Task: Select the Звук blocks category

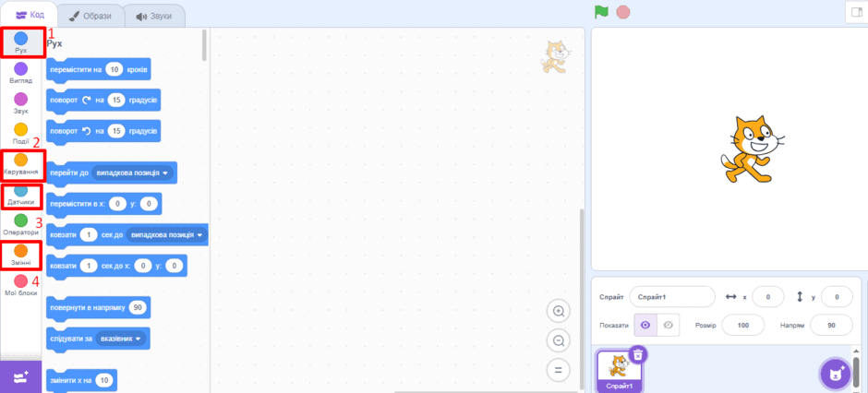Action: (20, 103)
